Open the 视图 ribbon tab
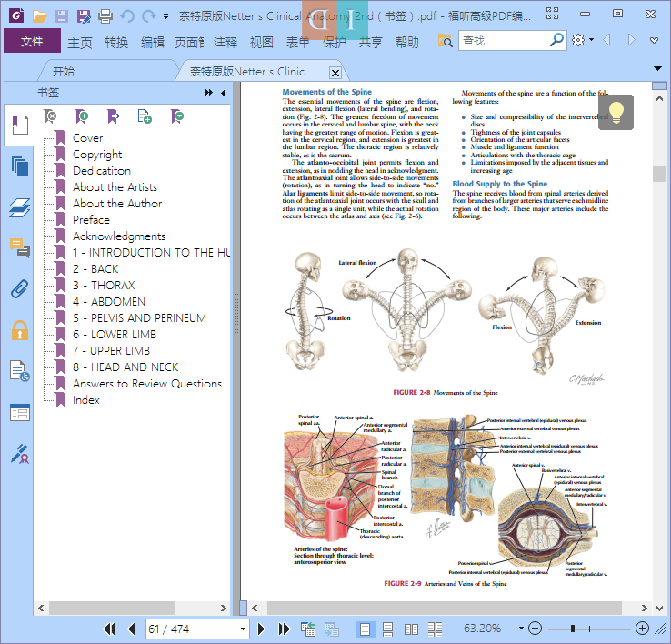The image size is (671, 644). pyautogui.click(x=262, y=42)
